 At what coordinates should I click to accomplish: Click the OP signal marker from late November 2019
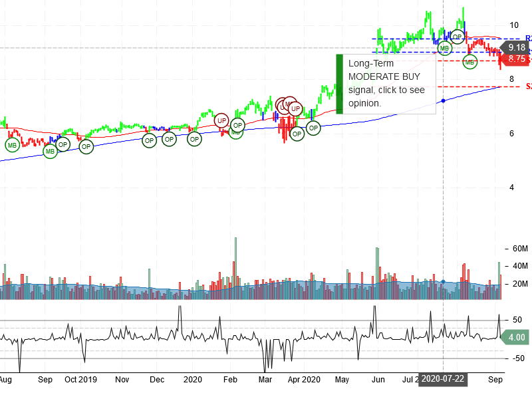click(149, 140)
